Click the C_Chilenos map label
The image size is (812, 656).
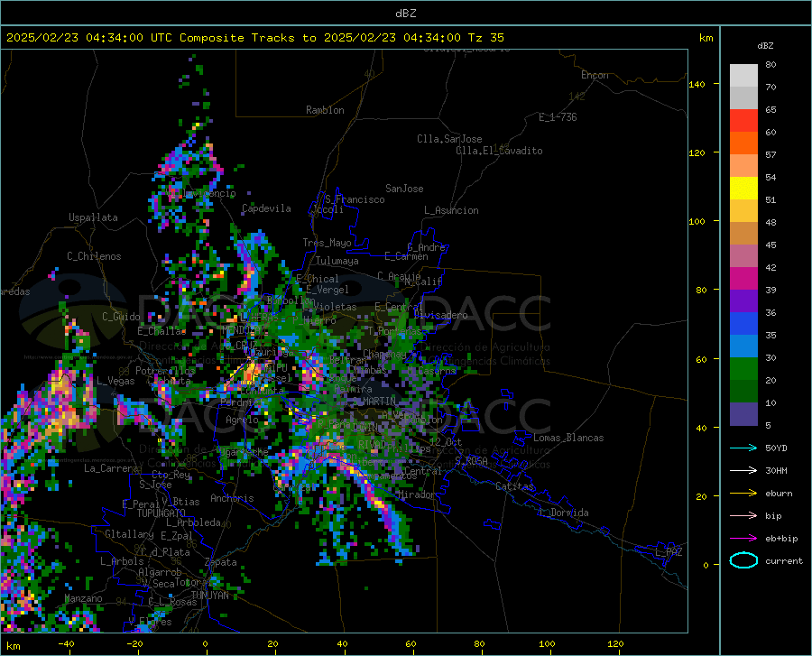[x=94, y=256]
